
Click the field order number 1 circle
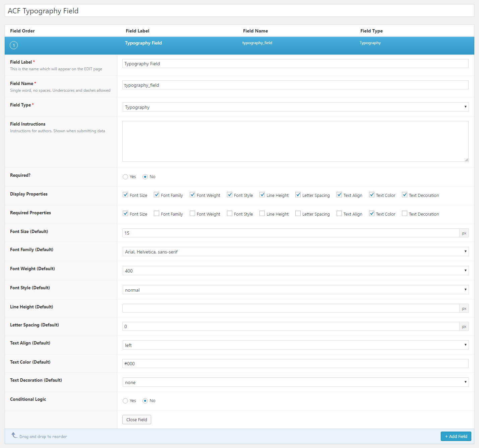pyautogui.click(x=14, y=45)
